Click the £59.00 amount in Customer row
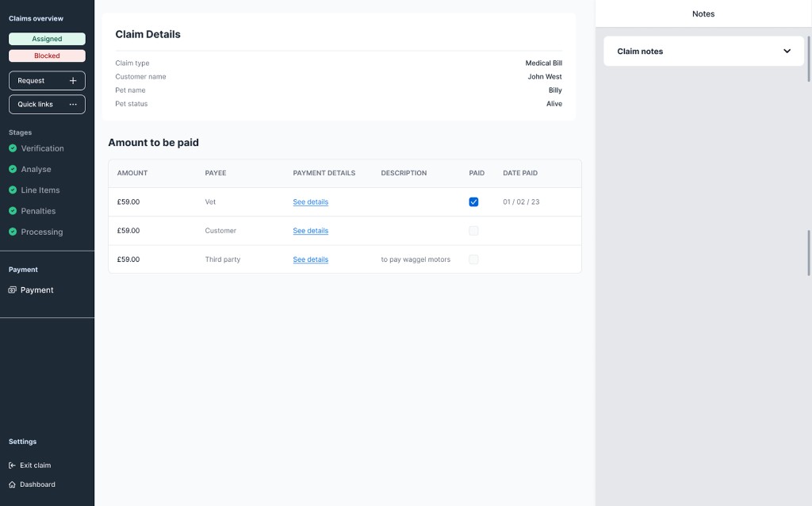812x506 pixels. click(x=128, y=231)
